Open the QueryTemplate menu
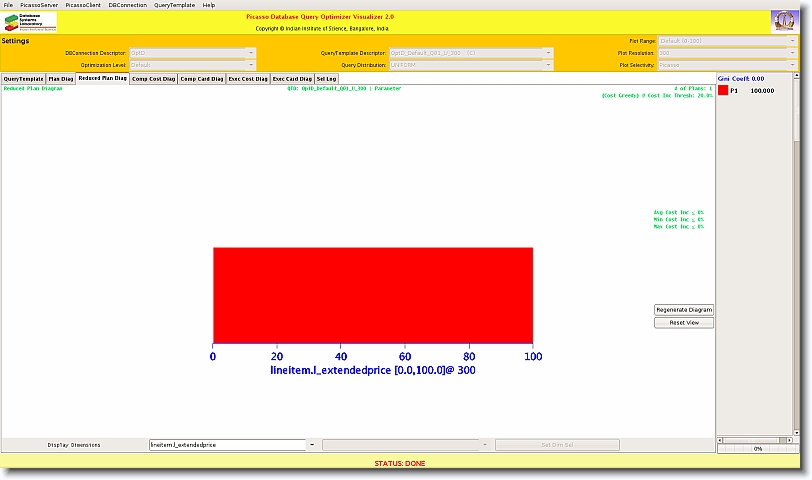812x480 pixels. 175,5
